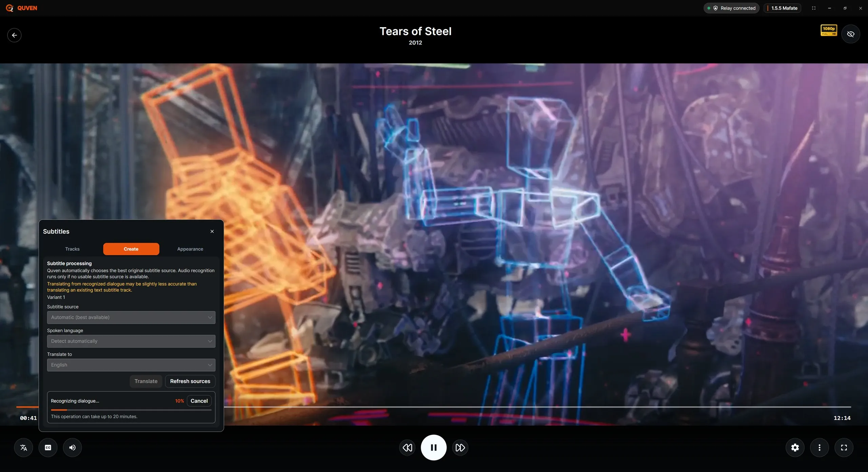Switch to the Tracks tab
This screenshot has height=472, width=868.
(x=72, y=249)
